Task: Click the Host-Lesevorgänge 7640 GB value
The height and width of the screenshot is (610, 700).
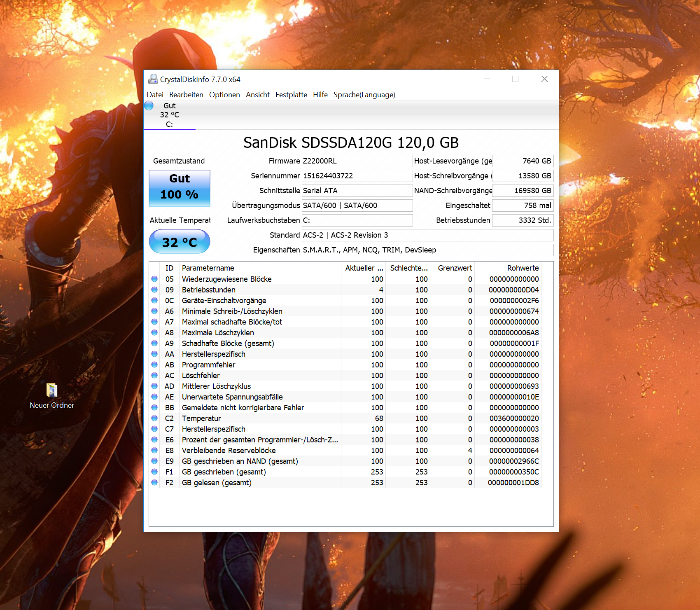Action: tap(523, 161)
